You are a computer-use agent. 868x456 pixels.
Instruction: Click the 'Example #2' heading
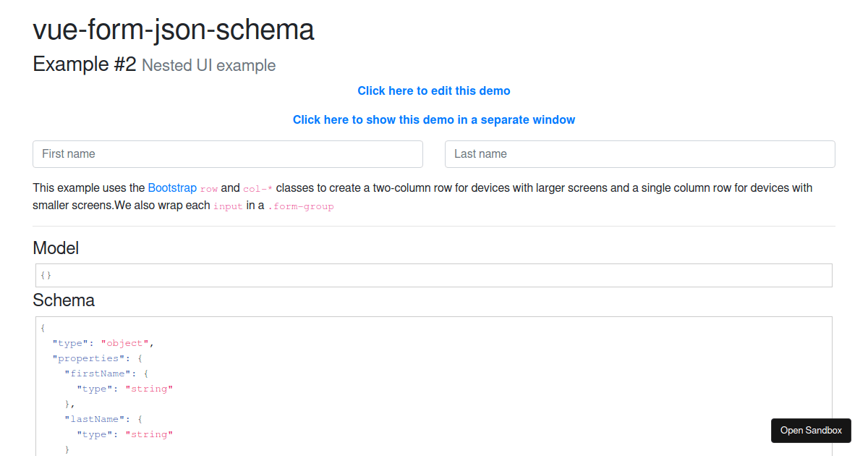pos(84,64)
